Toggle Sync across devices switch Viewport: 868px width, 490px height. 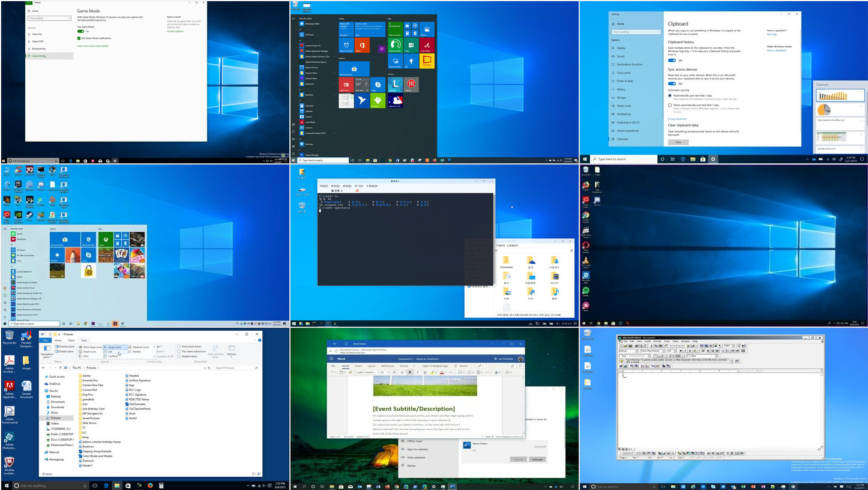672,83
